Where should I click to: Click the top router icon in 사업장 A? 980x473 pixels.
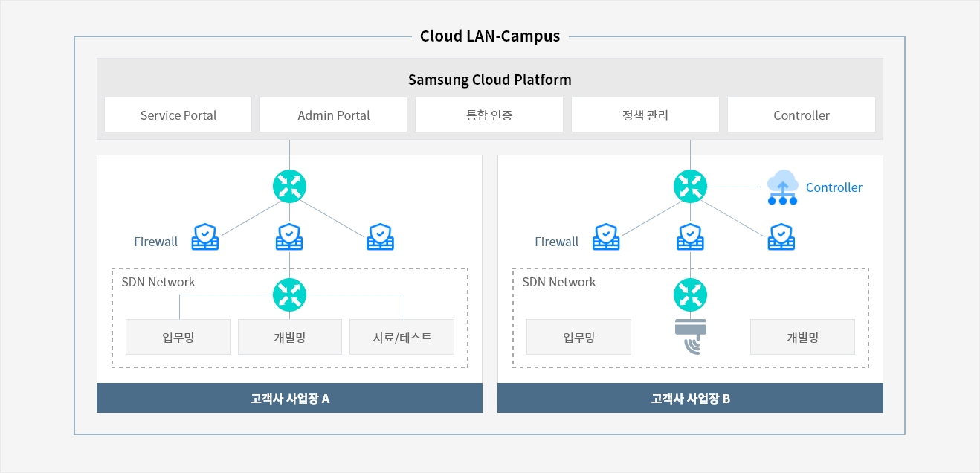coord(289,186)
